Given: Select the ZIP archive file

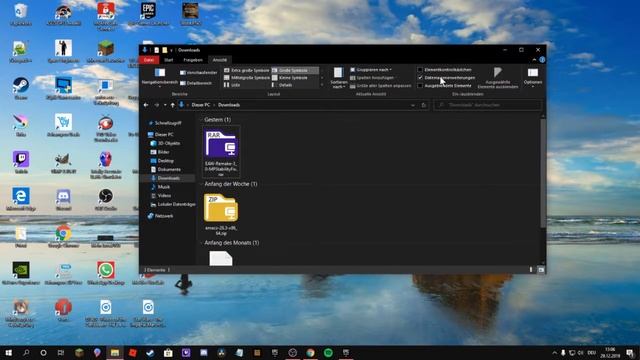Looking at the screenshot, I should (221, 214).
